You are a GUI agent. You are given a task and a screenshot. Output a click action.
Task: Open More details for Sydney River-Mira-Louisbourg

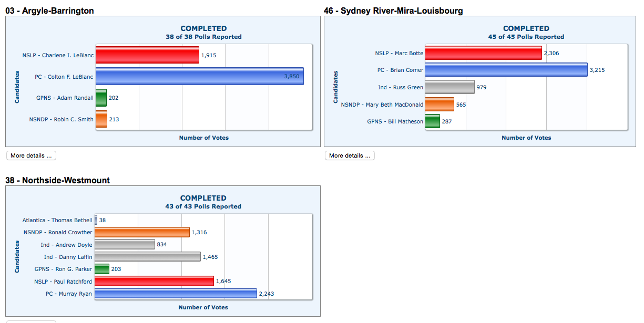click(350, 155)
